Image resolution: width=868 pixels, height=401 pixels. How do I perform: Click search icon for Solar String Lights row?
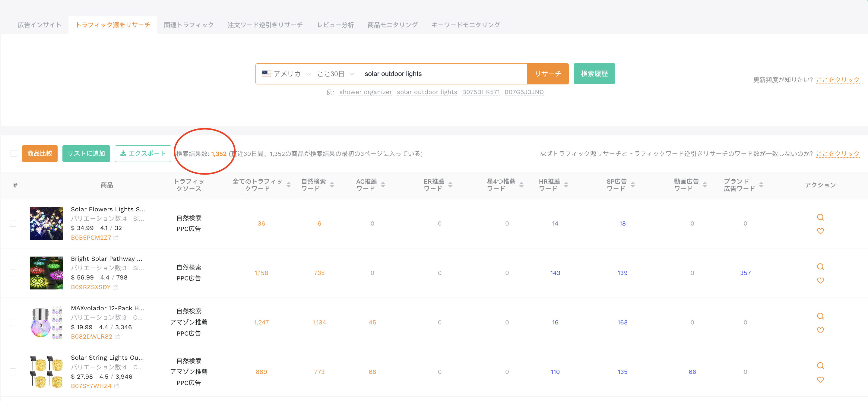pyautogui.click(x=820, y=366)
